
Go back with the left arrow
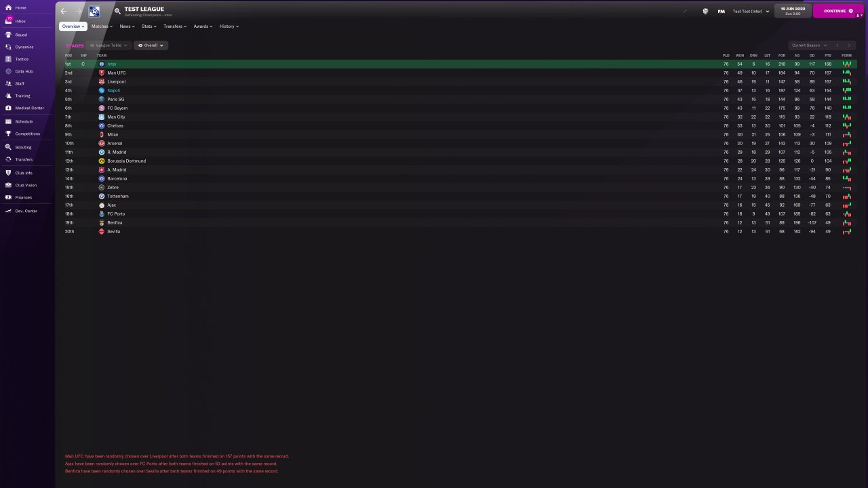pyautogui.click(x=64, y=11)
